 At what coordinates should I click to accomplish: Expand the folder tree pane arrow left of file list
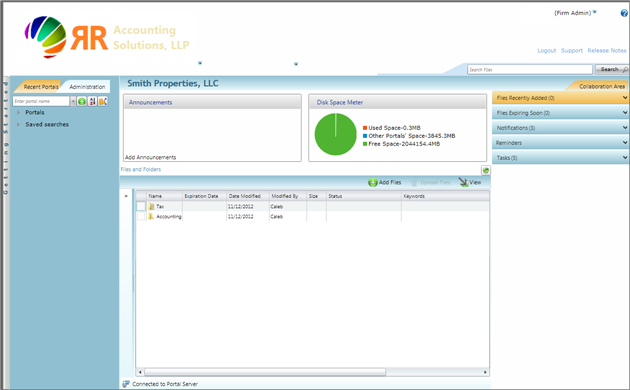coord(126,196)
